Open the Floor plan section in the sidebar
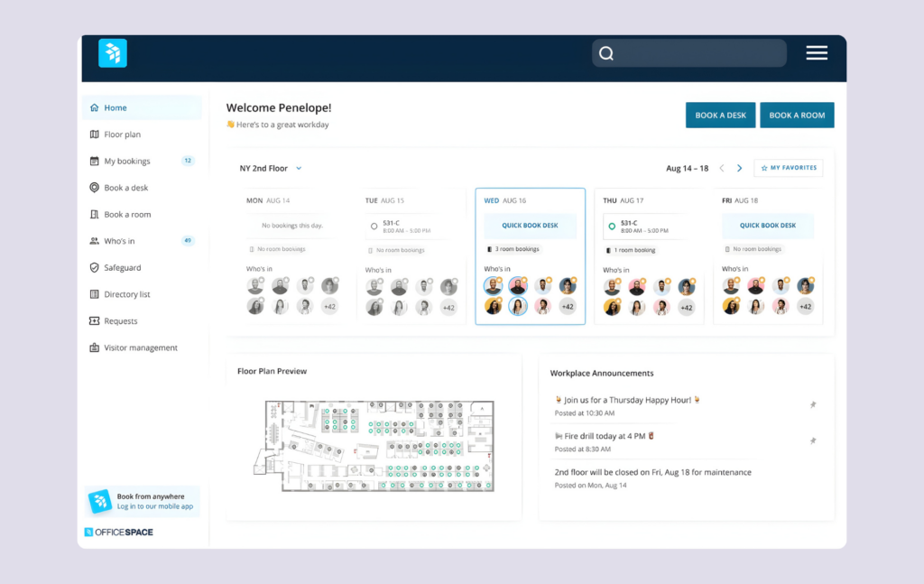 pyautogui.click(x=122, y=134)
